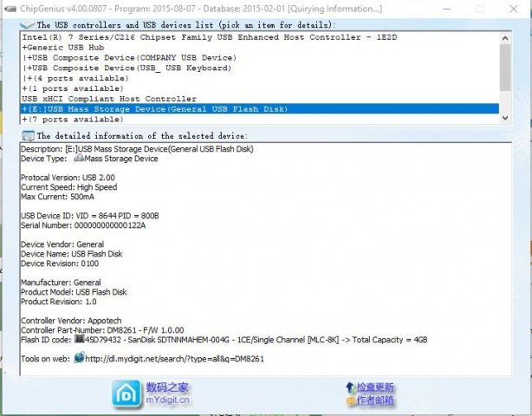532x416 pixels.
Task: Select the USB Keyboard composite device entry
Action: [x=128, y=68]
